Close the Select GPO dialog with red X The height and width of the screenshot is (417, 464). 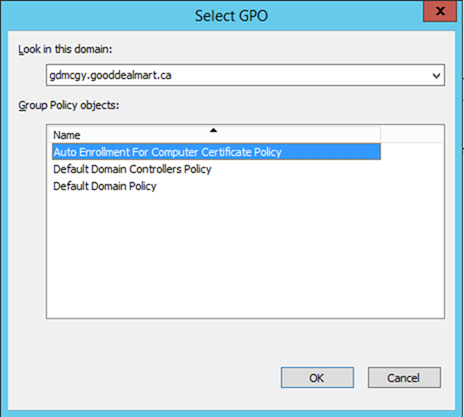440,11
